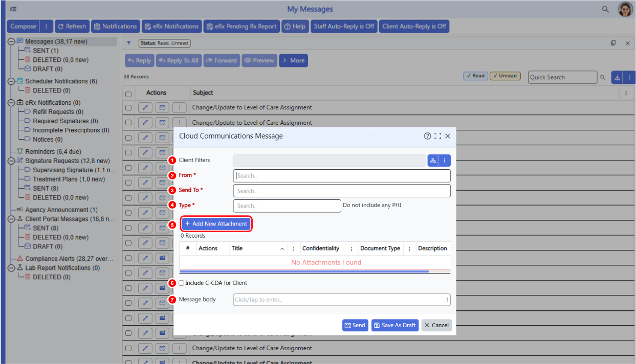This screenshot has width=636, height=364.
Task: Click the attachments table horizontal scrollbar
Action: [304, 271]
